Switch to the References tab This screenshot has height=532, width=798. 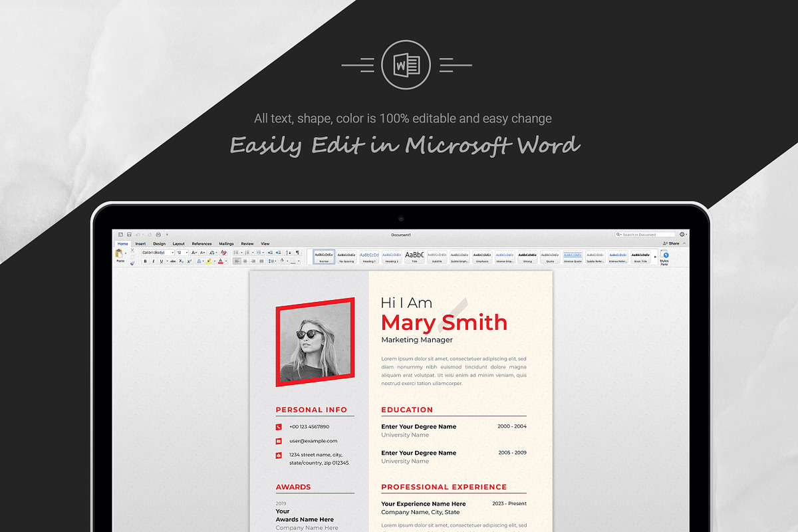pos(201,243)
